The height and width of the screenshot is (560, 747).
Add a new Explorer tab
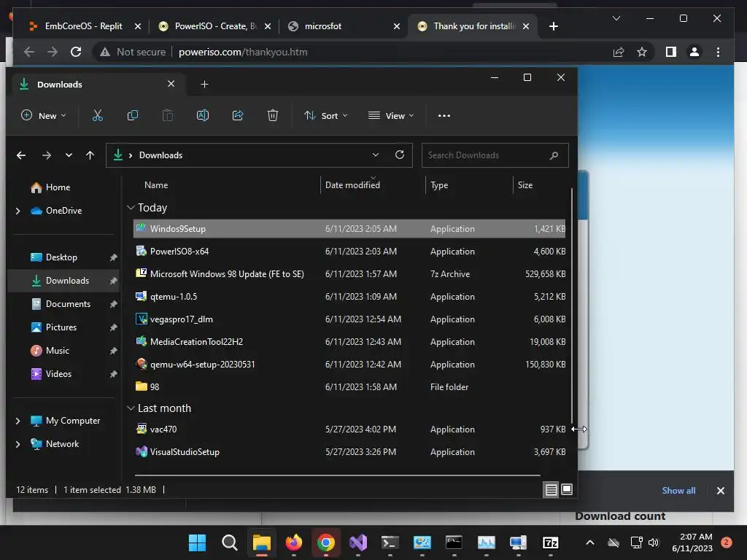pos(204,85)
